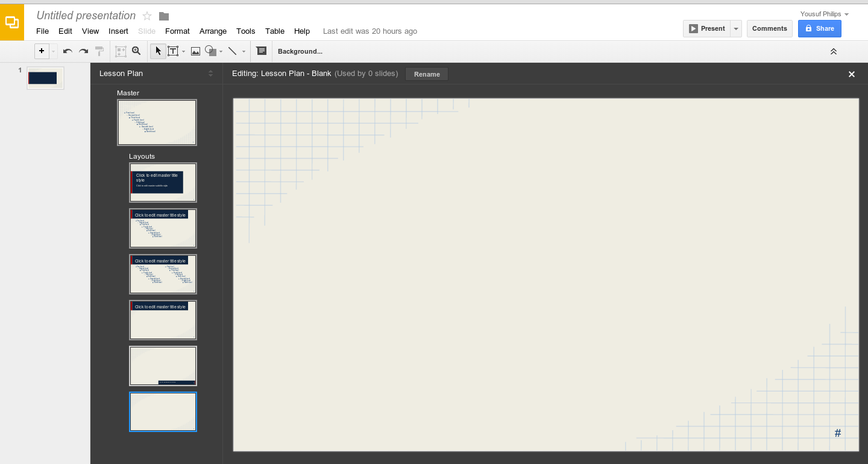Click the Rename button
This screenshot has width=868, height=464.
click(x=427, y=74)
